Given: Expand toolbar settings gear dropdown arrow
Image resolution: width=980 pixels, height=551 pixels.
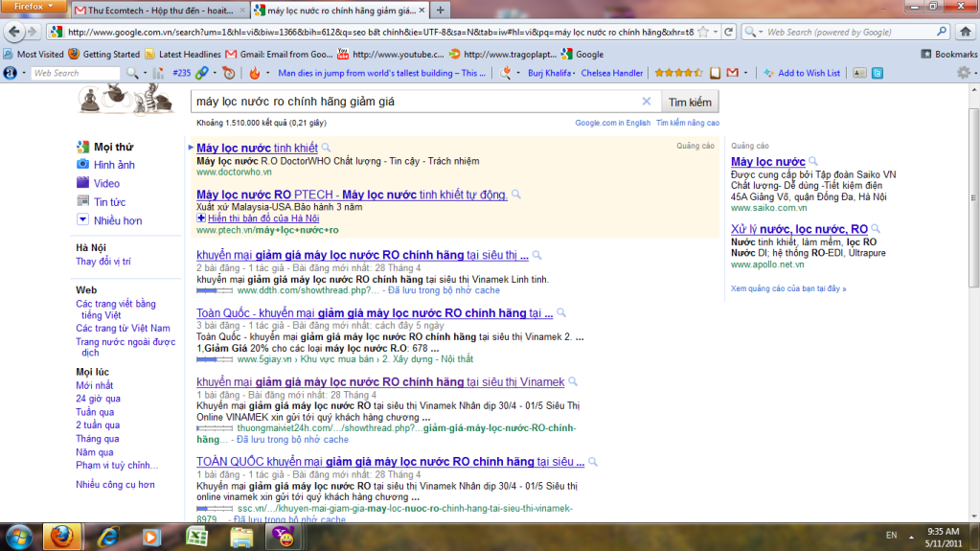Looking at the screenshot, I should pyautogui.click(x=975, y=73).
